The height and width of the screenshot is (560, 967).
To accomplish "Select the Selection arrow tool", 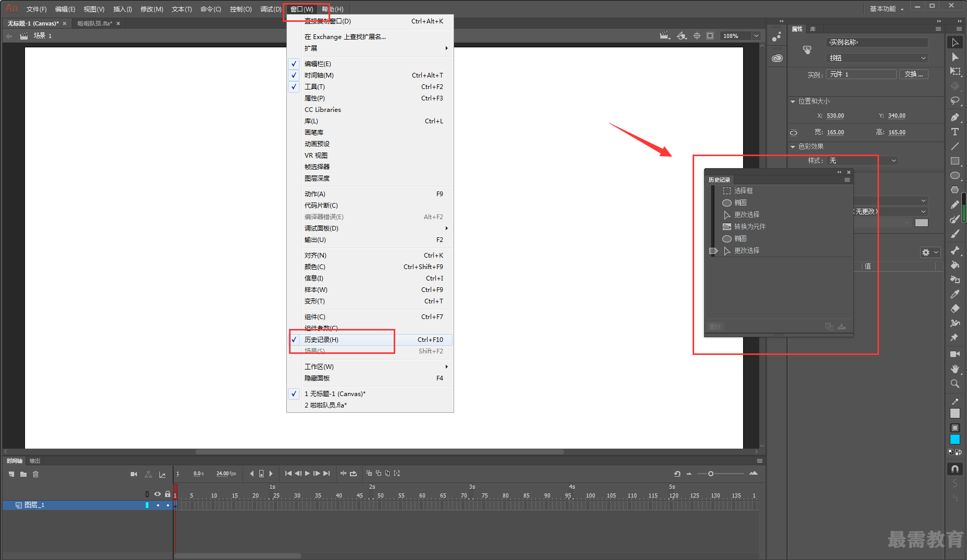I will pos(955,43).
